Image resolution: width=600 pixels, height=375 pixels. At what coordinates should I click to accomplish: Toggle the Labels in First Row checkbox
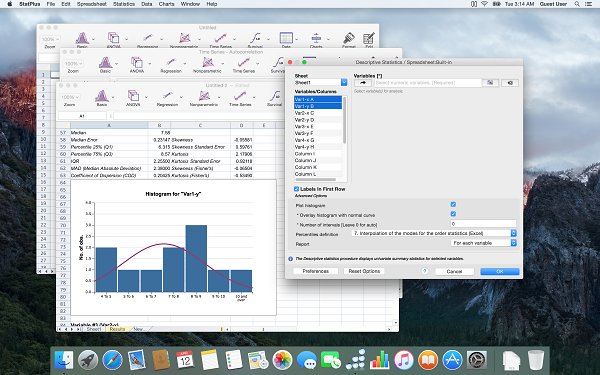tap(296, 189)
